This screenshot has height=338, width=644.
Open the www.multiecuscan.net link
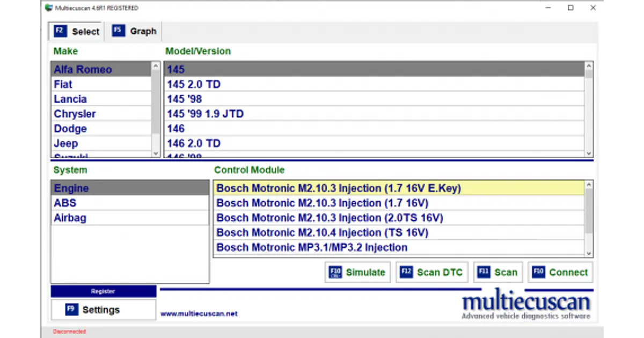199,313
